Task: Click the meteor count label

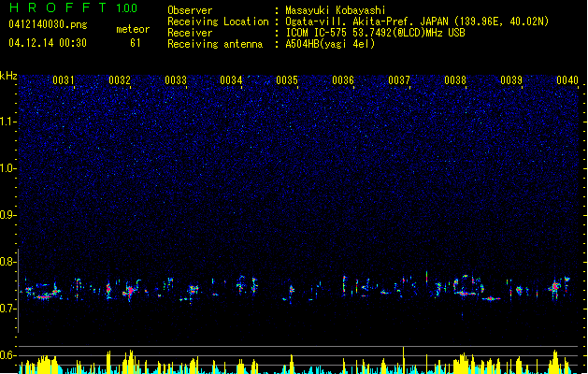Action: (x=133, y=29)
